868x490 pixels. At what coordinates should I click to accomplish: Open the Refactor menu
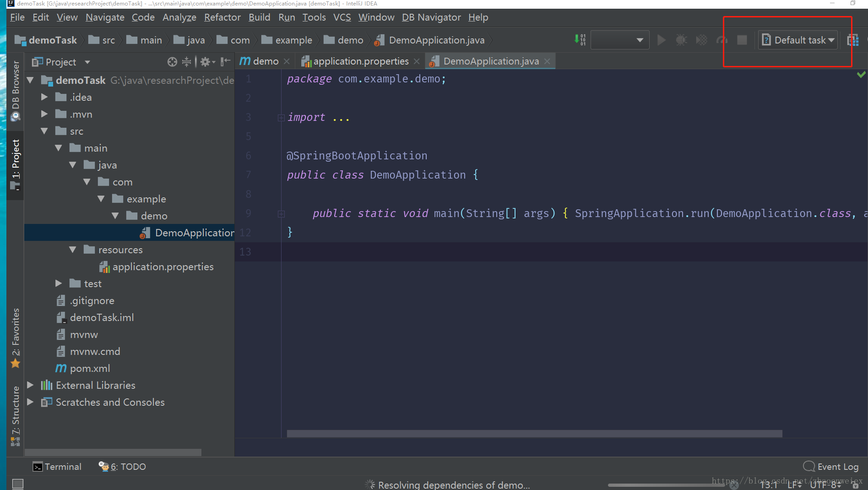pyautogui.click(x=222, y=17)
